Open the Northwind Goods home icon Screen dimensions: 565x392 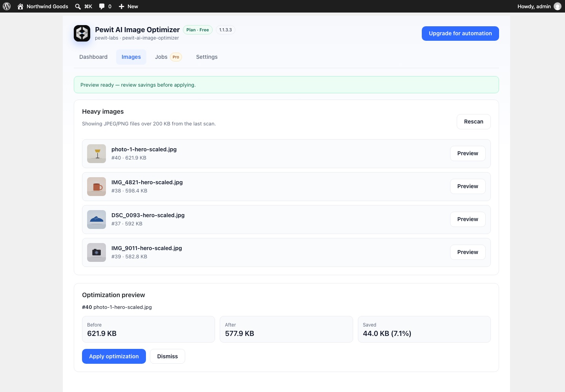tap(20, 6)
